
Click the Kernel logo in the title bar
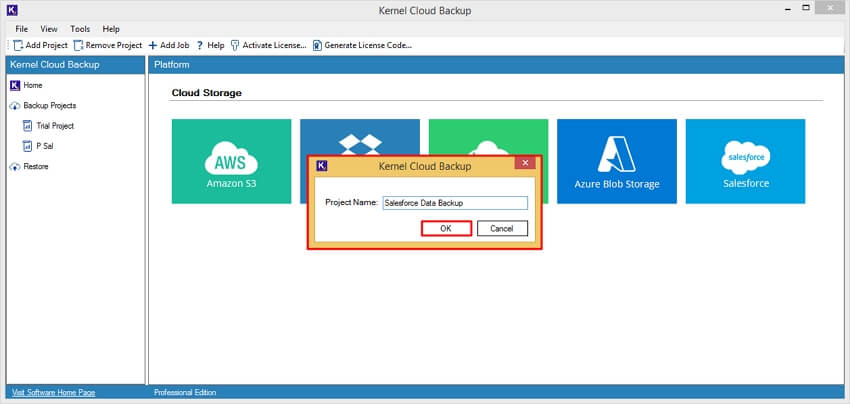tap(10, 10)
